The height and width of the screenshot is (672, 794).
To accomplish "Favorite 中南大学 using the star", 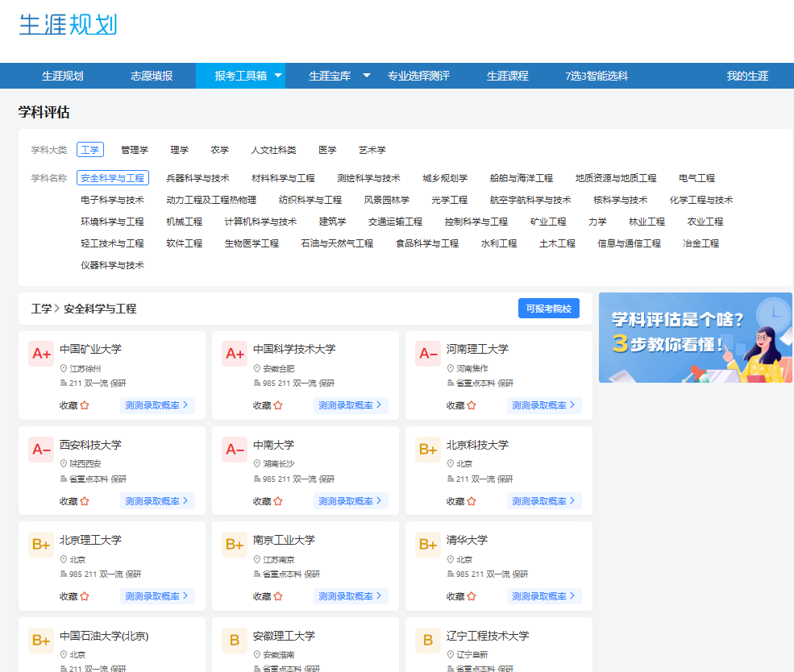I will point(278,501).
